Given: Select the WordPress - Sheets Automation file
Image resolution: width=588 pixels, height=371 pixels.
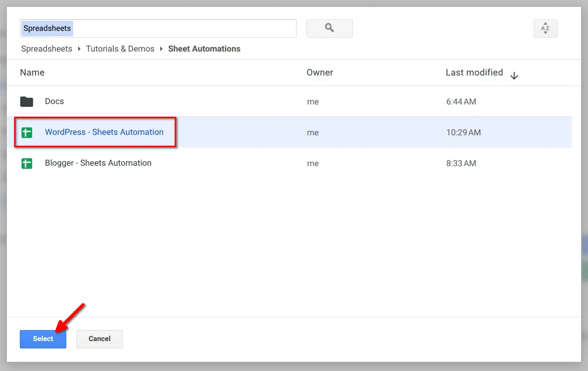Looking at the screenshot, I should (104, 132).
